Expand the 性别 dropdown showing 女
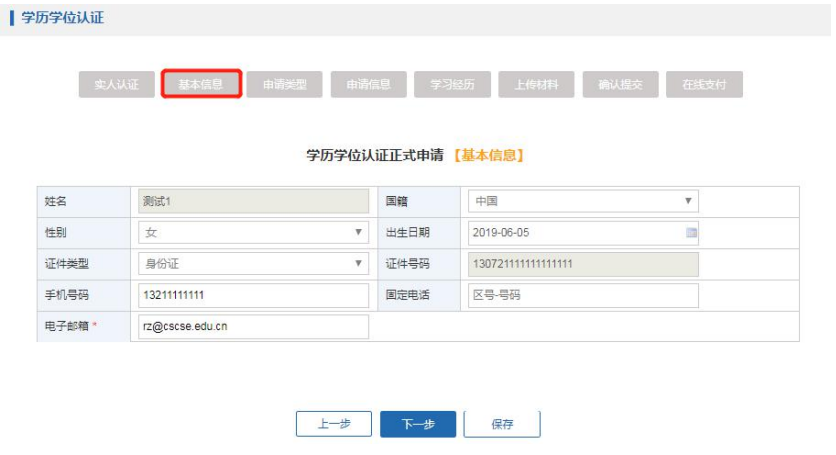The image size is (836, 455). coord(253,233)
